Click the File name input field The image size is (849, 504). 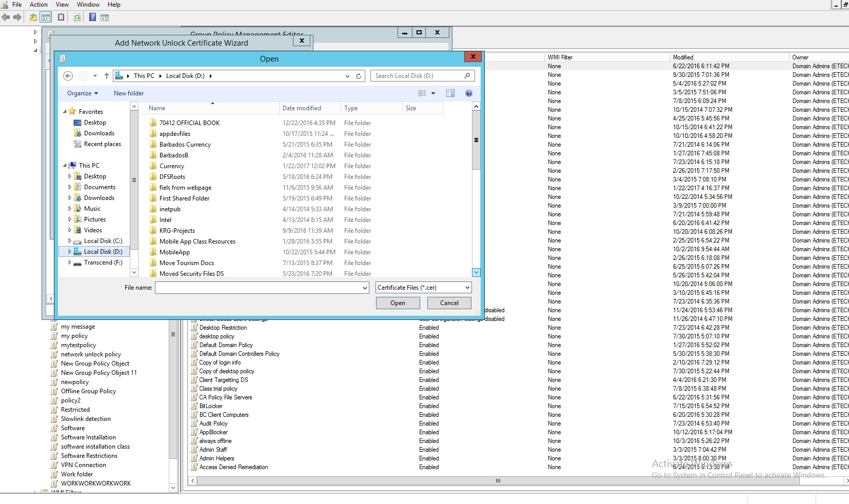click(259, 288)
